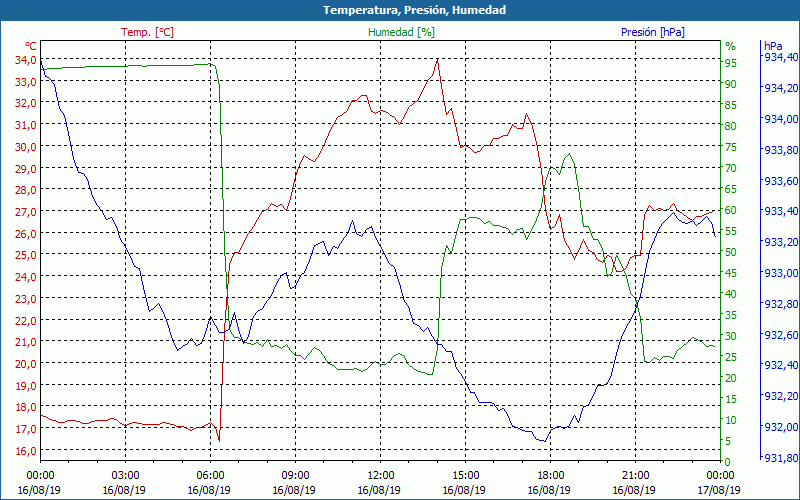Click the '75' humidity axis value
This screenshot has width=800, height=500.
click(x=731, y=147)
